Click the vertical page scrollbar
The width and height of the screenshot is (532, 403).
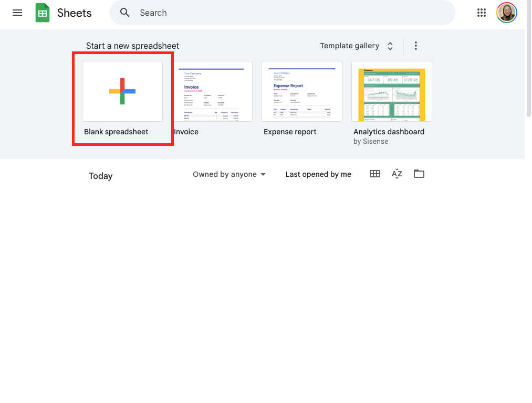click(528, 59)
